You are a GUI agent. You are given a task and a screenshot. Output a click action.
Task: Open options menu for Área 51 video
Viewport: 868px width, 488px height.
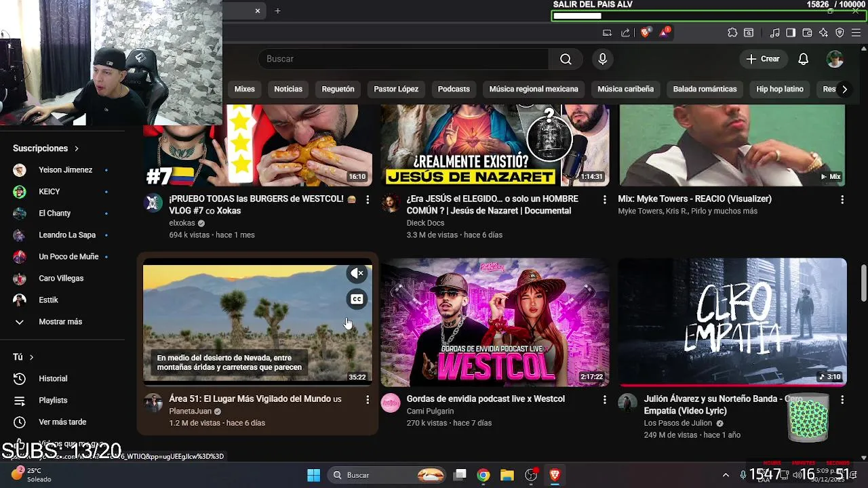point(368,400)
